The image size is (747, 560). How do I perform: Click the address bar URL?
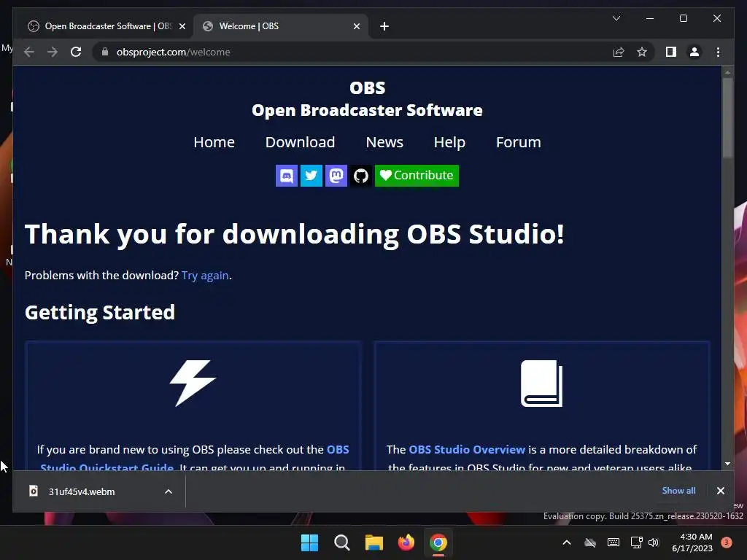pos(173,52)
